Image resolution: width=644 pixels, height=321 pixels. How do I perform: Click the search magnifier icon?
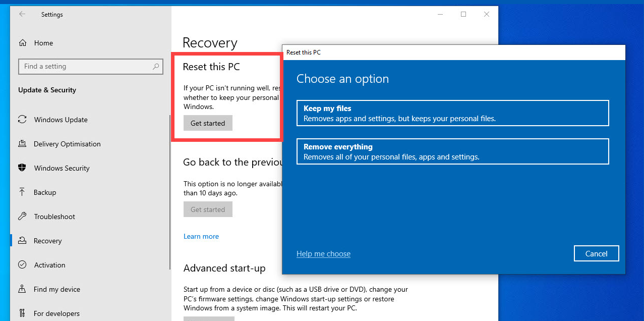pyautogui.click(x=156, y=66)
